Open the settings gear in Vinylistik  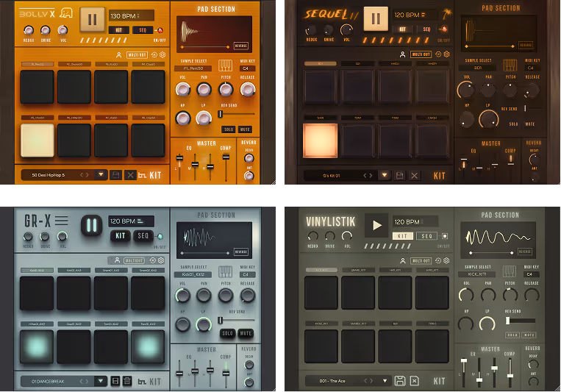446,260
